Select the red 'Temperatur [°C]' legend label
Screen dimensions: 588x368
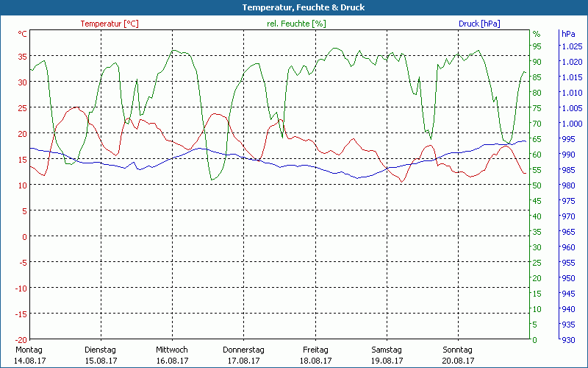pos(110,24)
